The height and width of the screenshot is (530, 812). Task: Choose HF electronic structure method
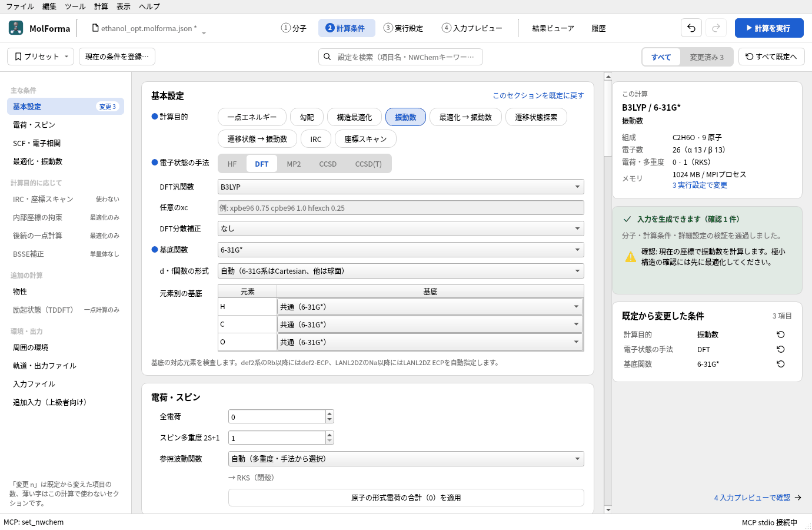click(232, 164)
